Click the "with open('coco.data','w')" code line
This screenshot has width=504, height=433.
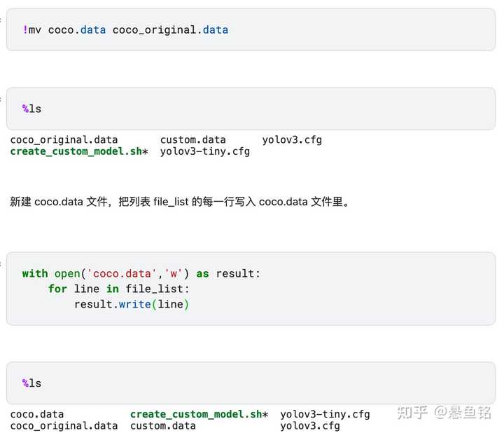(x=141, y=273)
